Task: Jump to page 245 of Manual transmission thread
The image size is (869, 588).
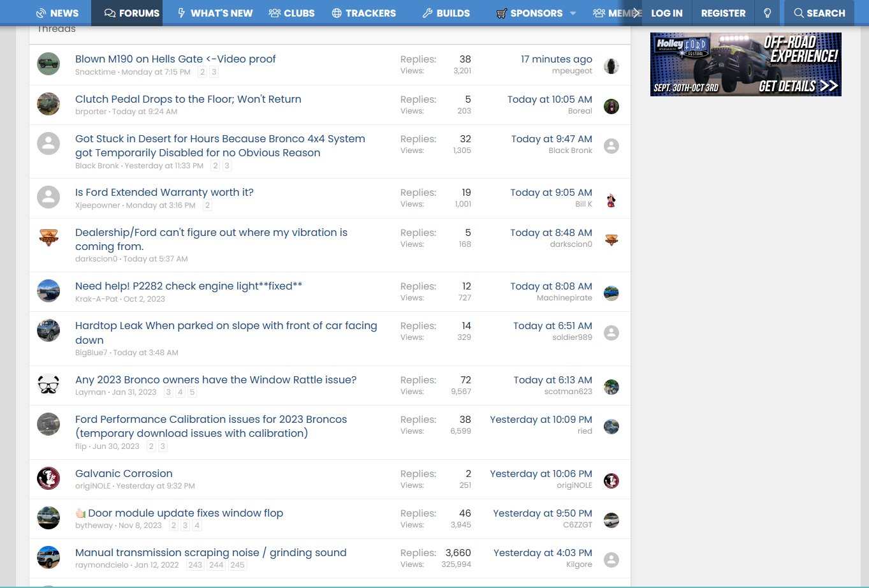Action: (x=237, y=565)
